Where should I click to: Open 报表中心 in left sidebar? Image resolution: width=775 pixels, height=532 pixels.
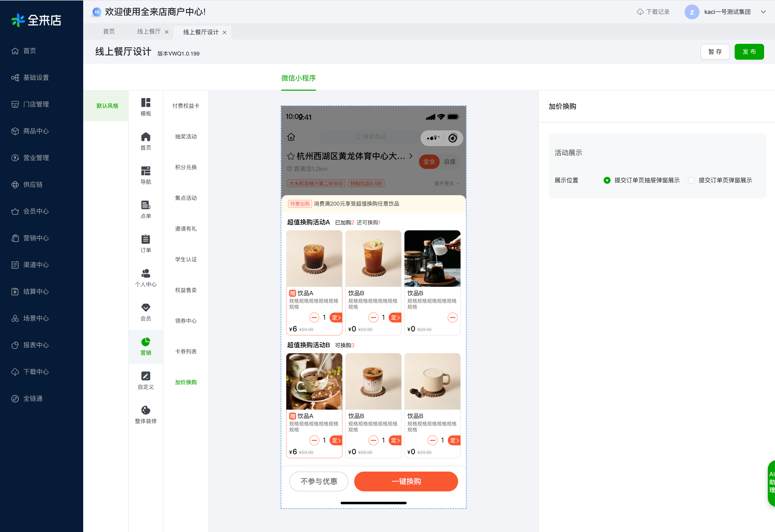click(x=30, y=345)
